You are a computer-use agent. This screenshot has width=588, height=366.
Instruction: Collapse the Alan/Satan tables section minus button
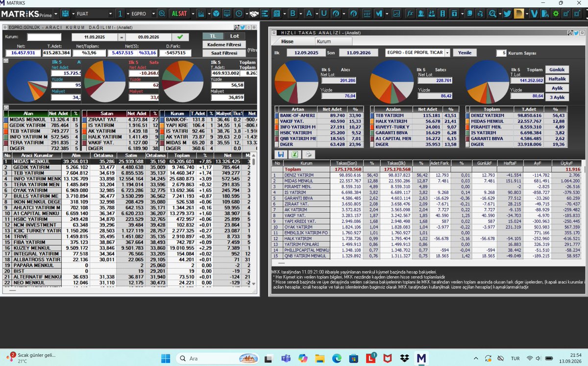pos(5,107)
